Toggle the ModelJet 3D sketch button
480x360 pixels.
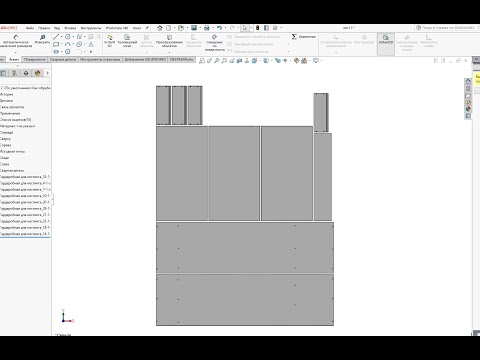coord(109,41)
